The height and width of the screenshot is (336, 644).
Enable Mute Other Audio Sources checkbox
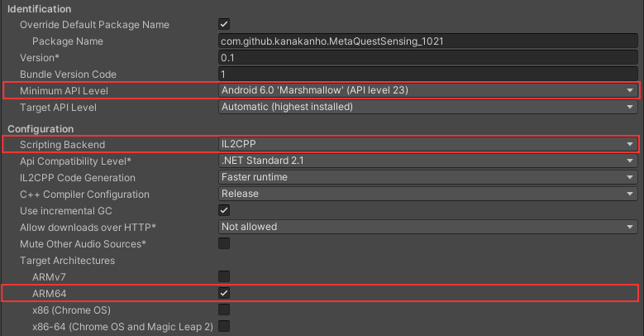coord(224,243)
